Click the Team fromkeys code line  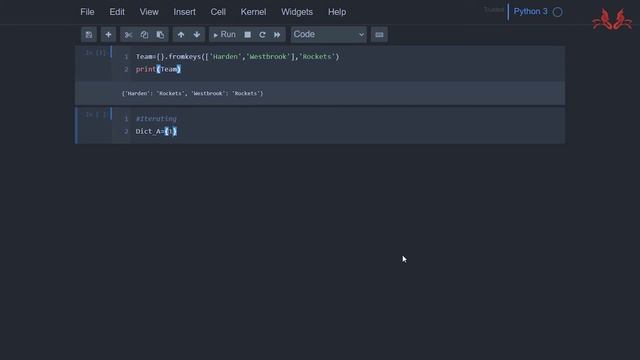click(237, 57)
